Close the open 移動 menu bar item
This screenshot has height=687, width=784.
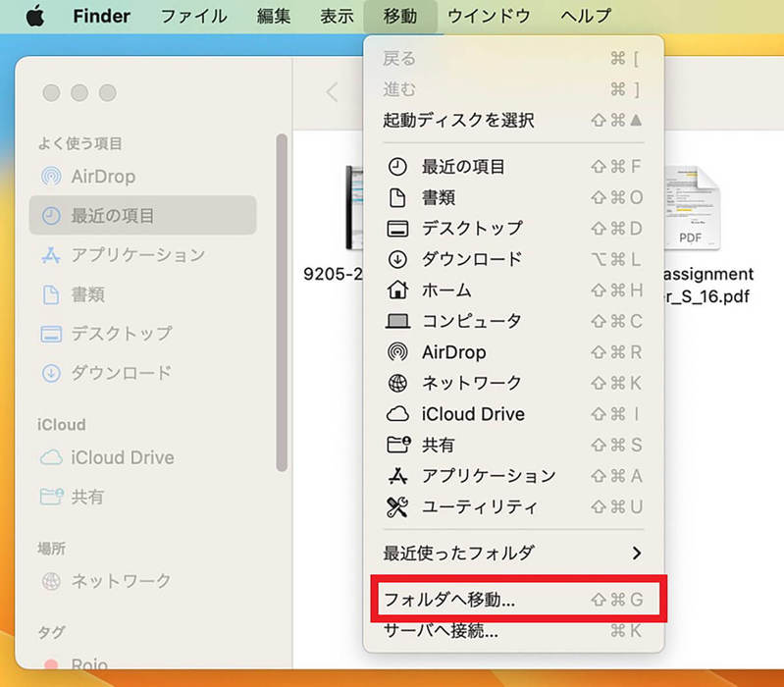pos(400,16)
